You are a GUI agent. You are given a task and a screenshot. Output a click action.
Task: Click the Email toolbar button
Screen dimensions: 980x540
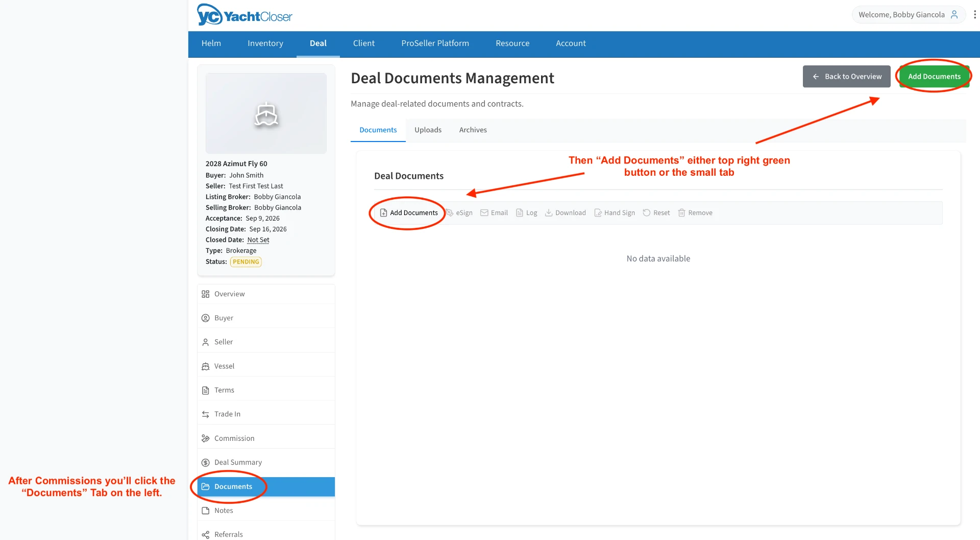click(494, 213)
